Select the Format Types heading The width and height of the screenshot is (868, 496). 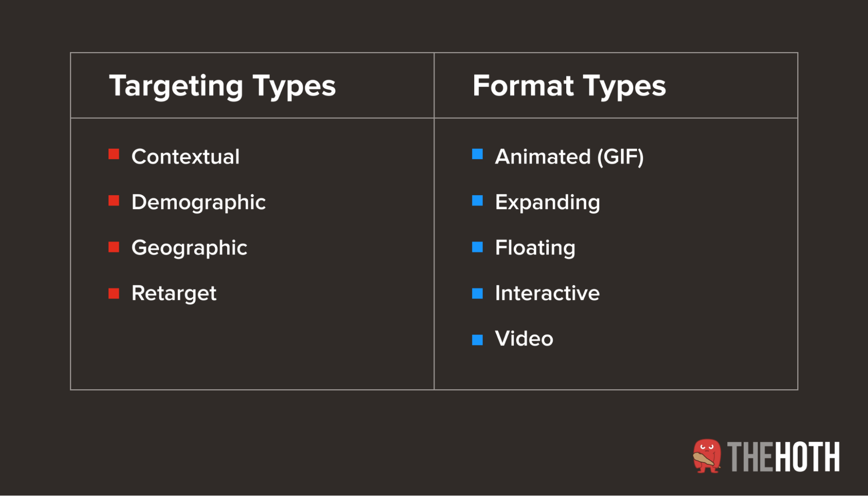[569, 86]
